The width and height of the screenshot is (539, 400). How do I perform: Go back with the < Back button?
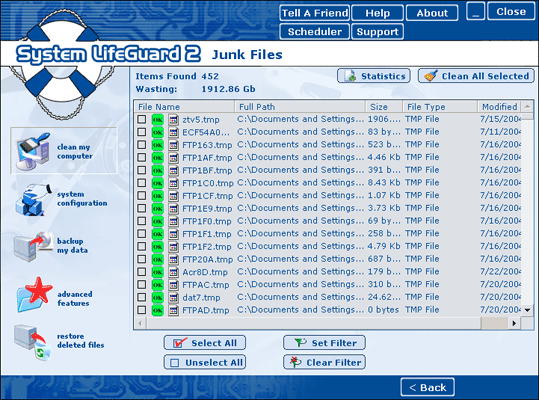click(428, 387)
